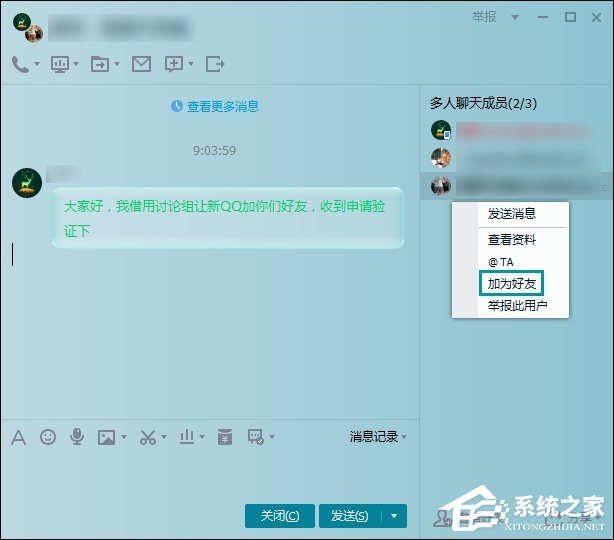Click the scissors screenshot tool
Screen dimensions: 614x540
147,437
